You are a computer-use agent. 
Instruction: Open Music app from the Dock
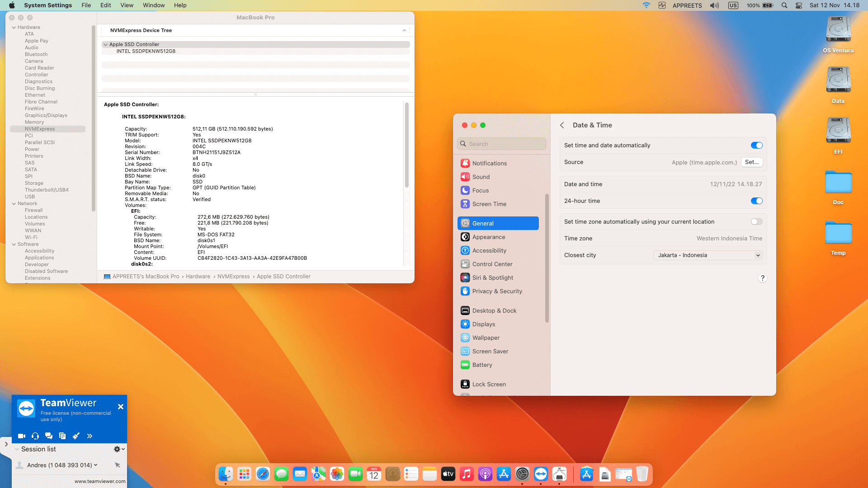click(467, 474)
